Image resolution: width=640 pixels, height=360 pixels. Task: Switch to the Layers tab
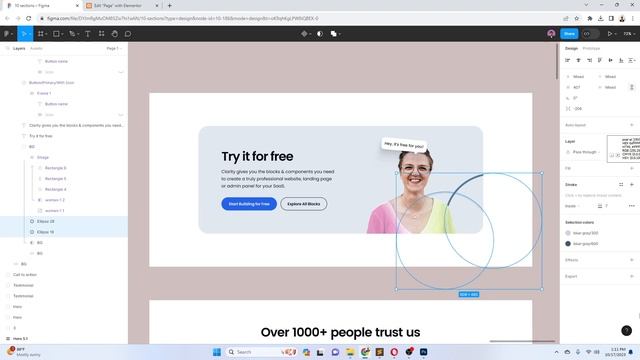[x=19, y=49]
